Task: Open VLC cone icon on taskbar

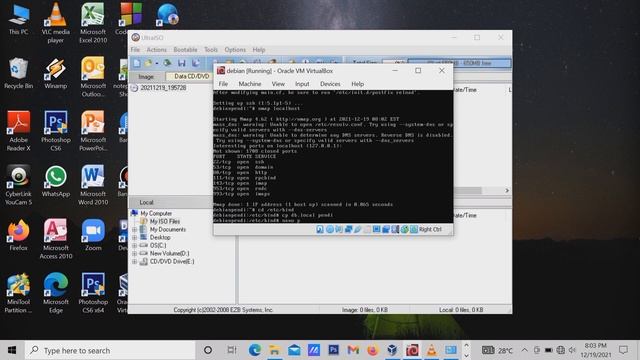Action: point(431,350)
